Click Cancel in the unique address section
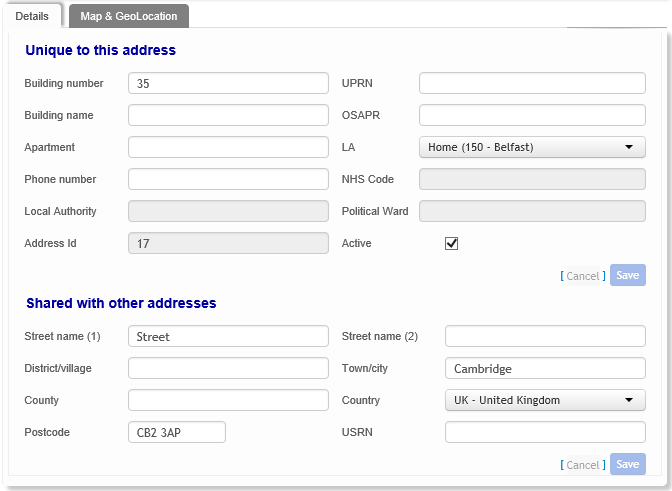This screenshot has width=672, height=491. click(x=582, y=276)
